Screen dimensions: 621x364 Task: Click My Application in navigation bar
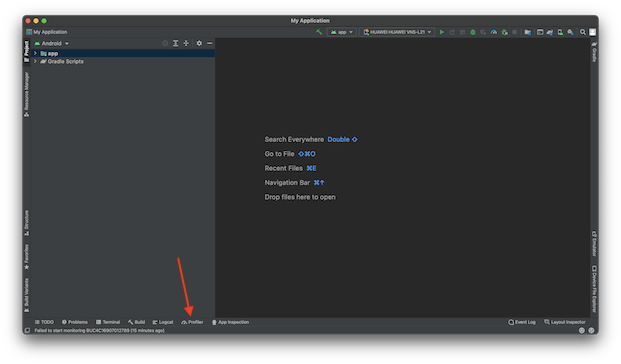[x=47, y=32]
